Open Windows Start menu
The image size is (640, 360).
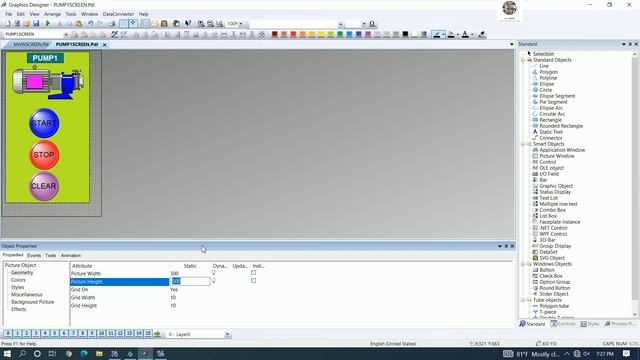(x=7, y=354)
